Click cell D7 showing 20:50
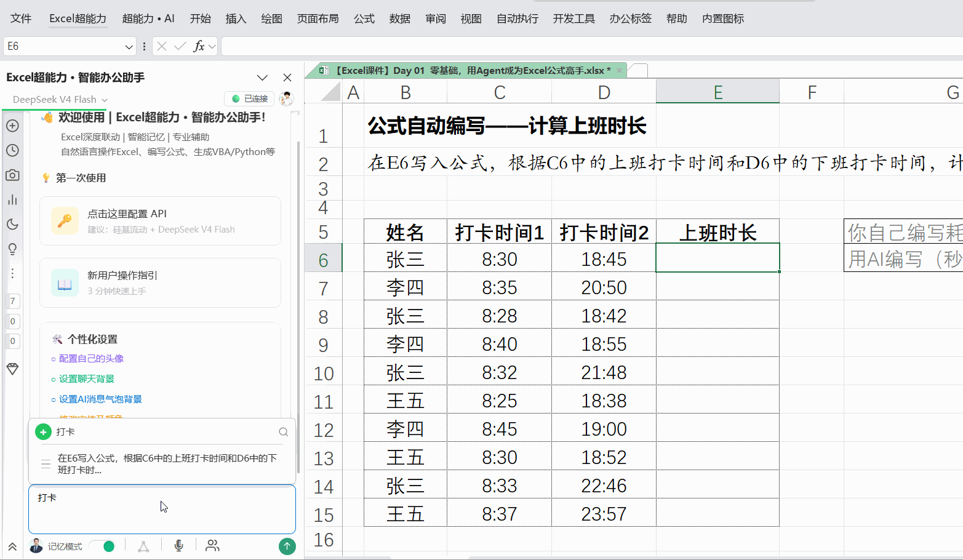Viewport: 963px width, 560px height. (x=604, y=287)
